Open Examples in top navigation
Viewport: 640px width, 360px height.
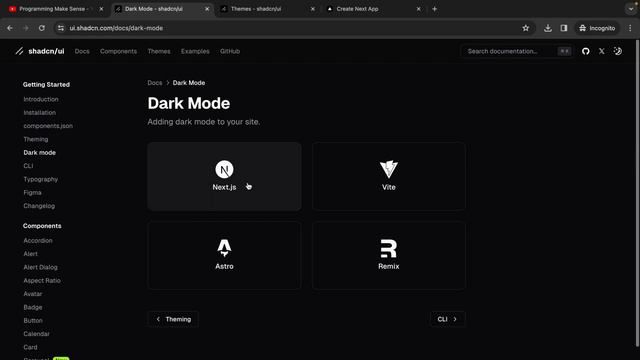click(195, 51)
